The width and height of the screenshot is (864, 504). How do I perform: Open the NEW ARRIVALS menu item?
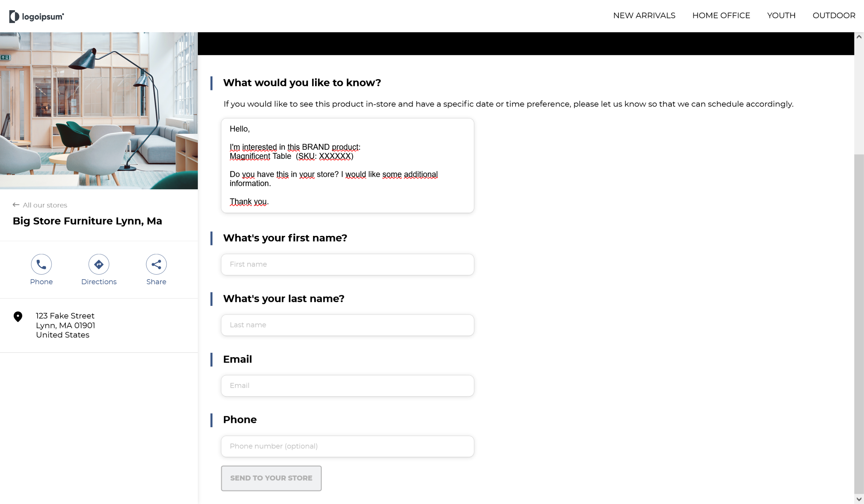644,15
